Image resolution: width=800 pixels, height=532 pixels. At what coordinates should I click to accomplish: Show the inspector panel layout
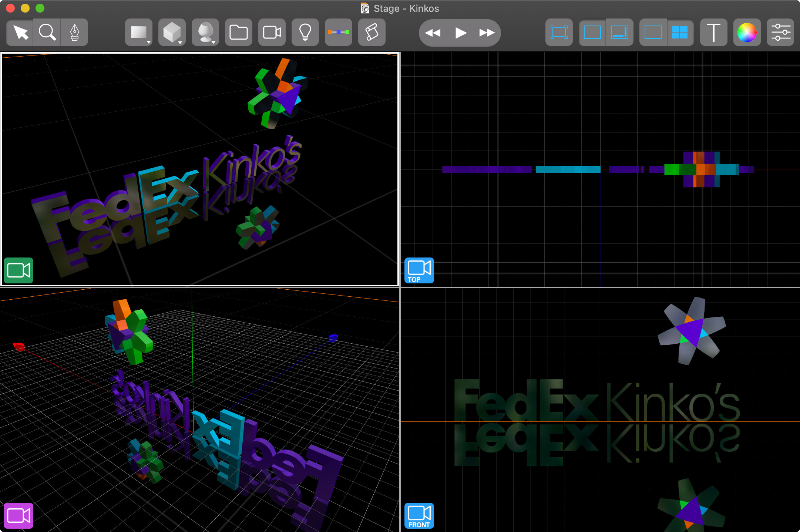(x=620, y=33)
